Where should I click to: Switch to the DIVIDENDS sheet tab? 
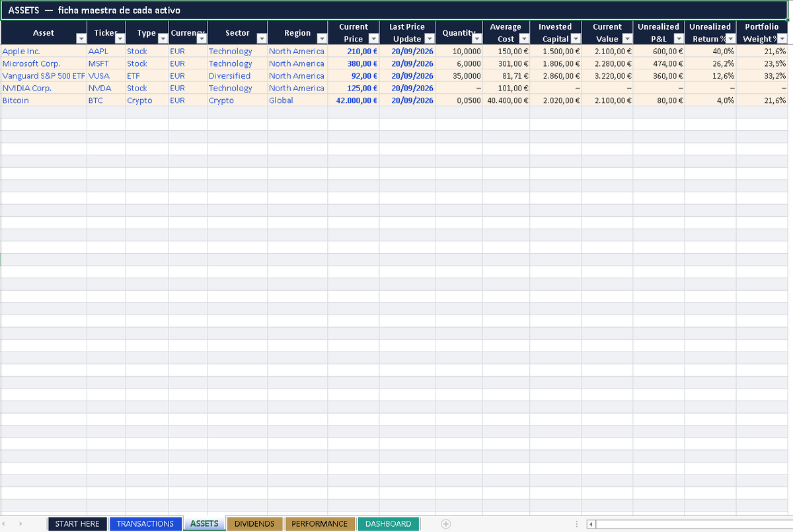[254, 523]
